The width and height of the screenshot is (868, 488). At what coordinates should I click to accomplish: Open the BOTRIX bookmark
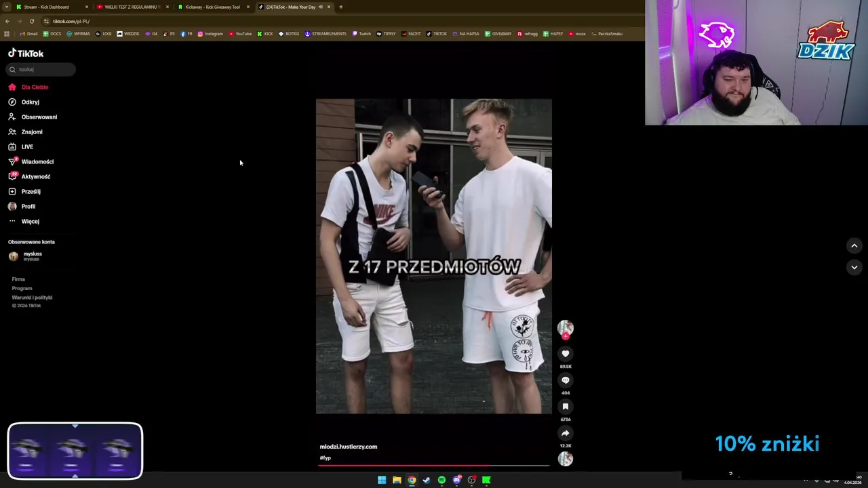tap(289, 34)
